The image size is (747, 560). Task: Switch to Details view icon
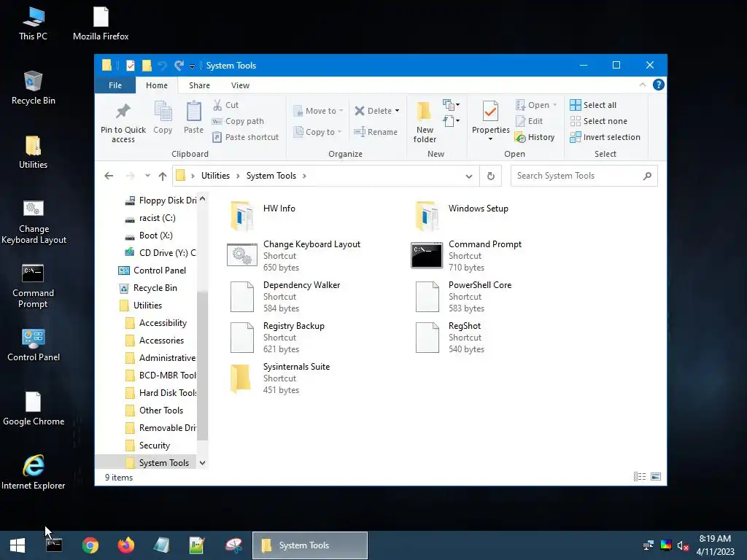[x=640, y=477]
